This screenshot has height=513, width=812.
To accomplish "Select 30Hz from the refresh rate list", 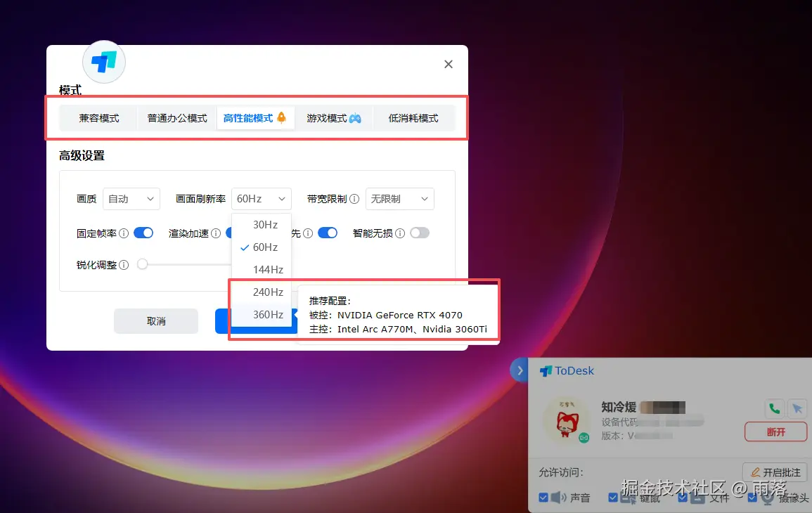I will pyautogui.click(x=262, y=225).
